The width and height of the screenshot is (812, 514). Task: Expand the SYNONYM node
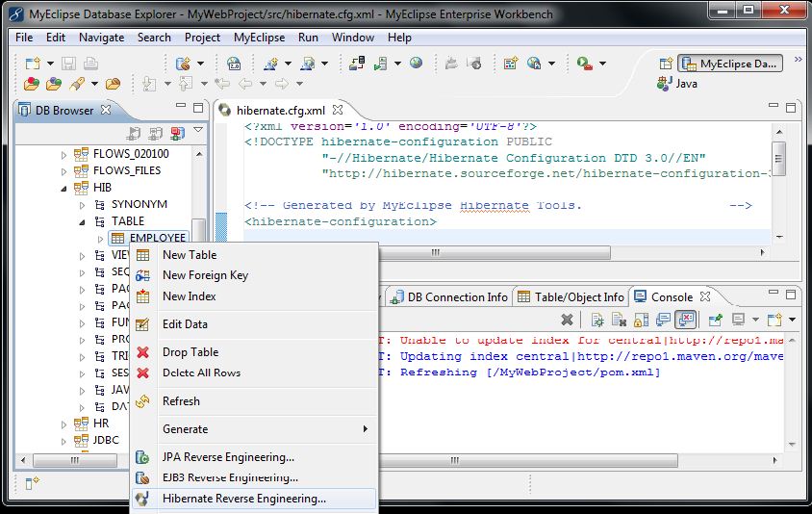(82, 205)
